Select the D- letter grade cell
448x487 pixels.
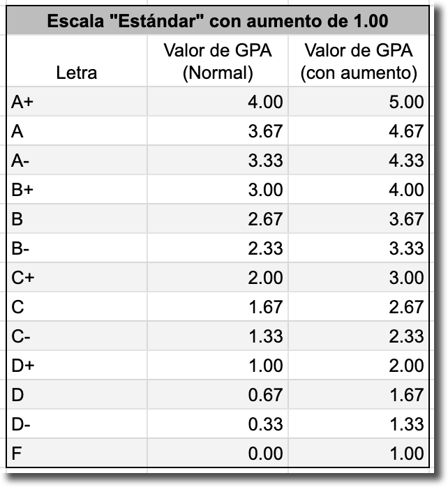point(76,424)
